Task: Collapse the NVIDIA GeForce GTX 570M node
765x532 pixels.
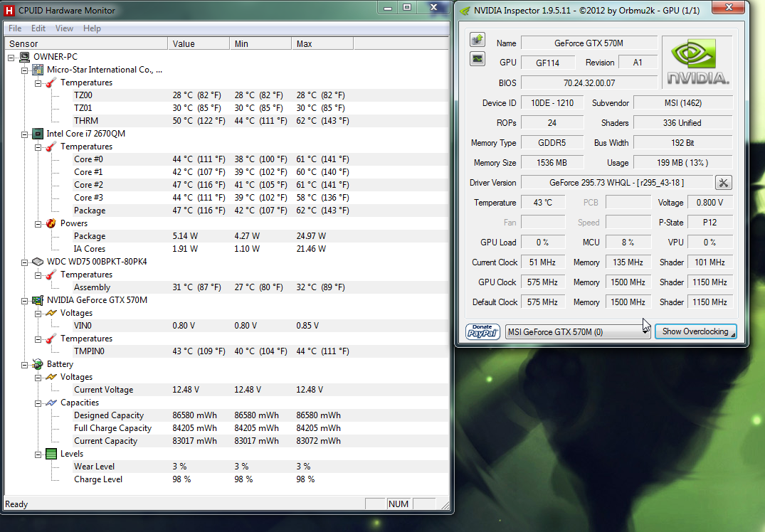Action: click(x=25, y=301)
